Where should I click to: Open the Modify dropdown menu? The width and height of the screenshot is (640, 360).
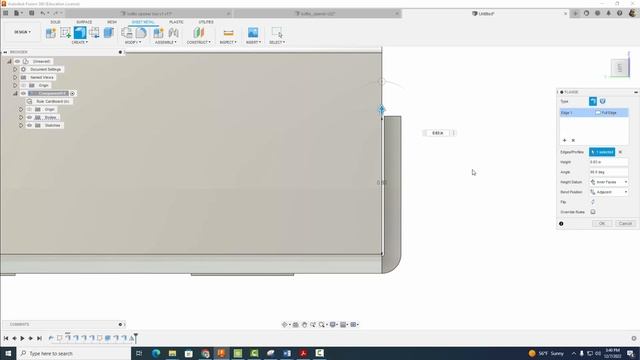(x=133, y=42)
